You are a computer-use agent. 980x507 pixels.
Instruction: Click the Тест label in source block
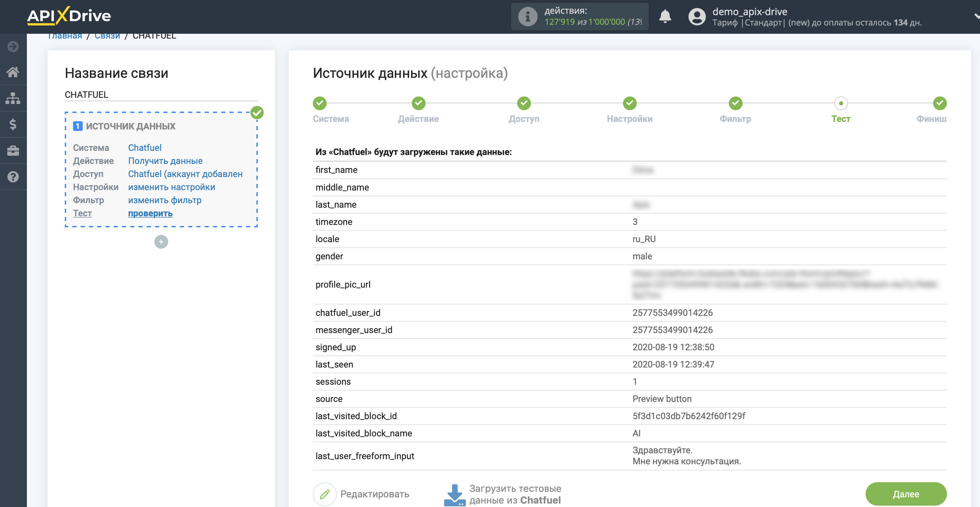point(82,213)
